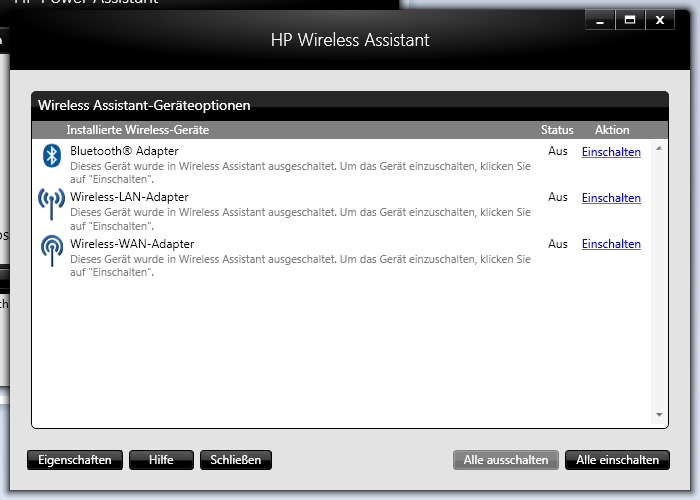
Task: Open the Hilfe button
Action: 161,460
